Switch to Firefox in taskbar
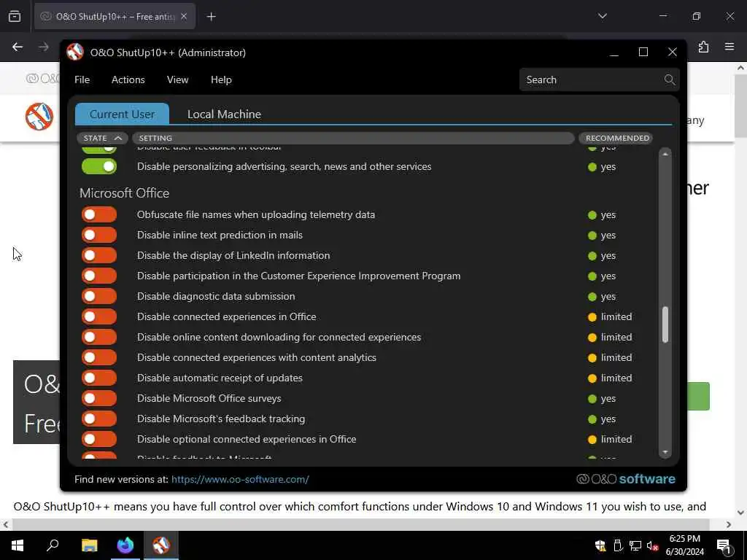 pyautogui.click(x=125, y=545)
